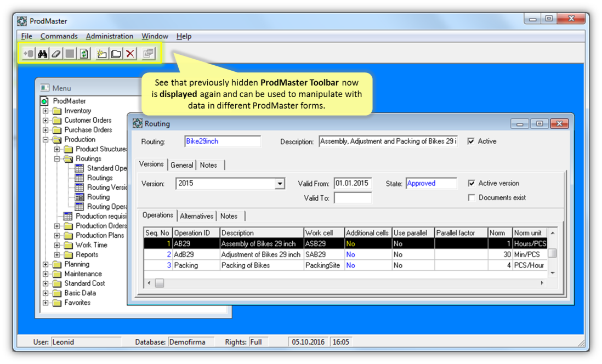602x364 pixels.
Task: Expand the Customer Orders tree node
Action: [46, 120]
